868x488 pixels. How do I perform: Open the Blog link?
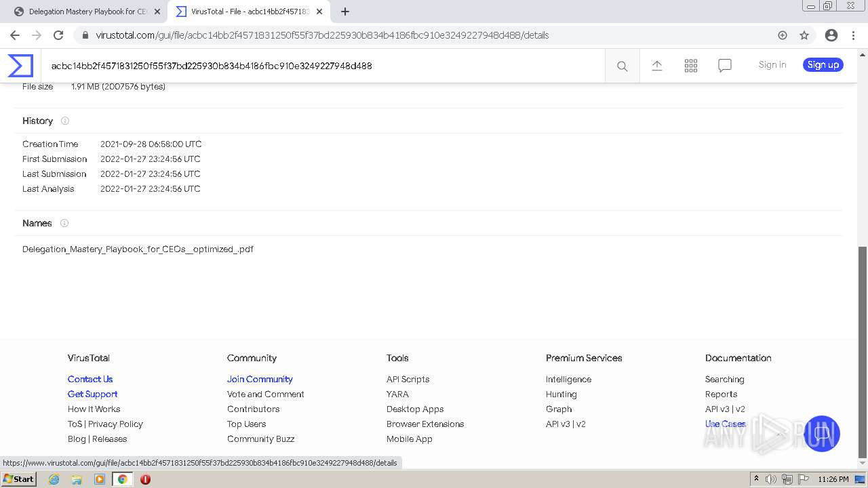point(77,439)
